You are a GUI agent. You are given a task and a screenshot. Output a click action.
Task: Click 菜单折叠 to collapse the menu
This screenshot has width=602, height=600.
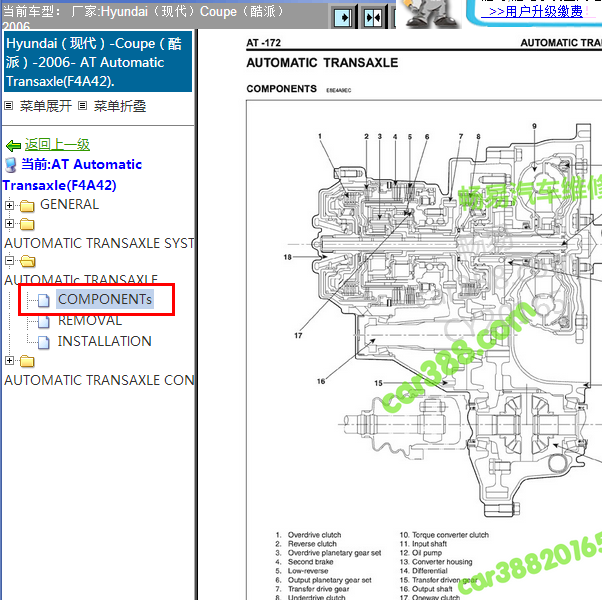tap(120, 106)
